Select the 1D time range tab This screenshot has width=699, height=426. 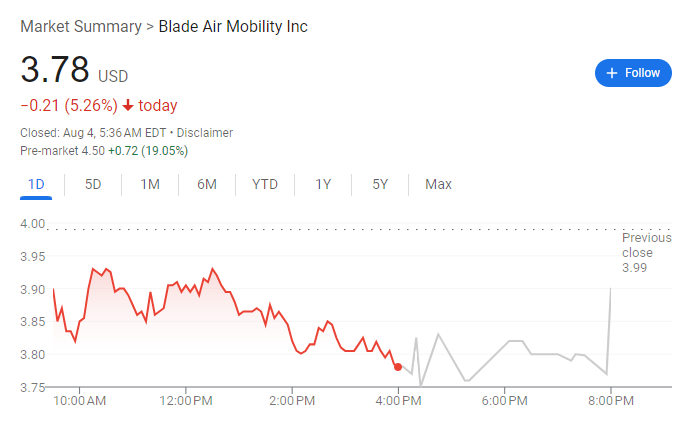(x=36, y=184)
